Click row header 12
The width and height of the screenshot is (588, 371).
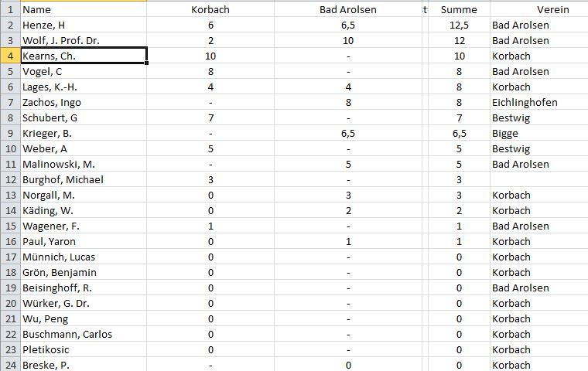pos(10,180)
